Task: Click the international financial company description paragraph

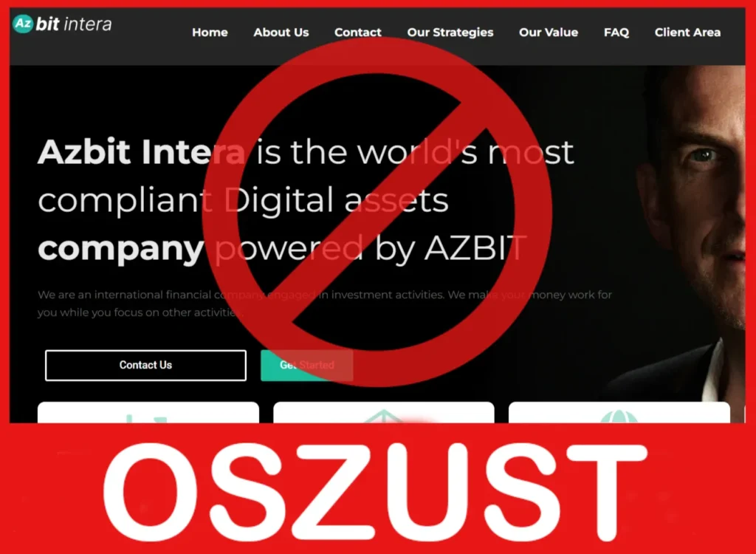Action: coord(325,303)
